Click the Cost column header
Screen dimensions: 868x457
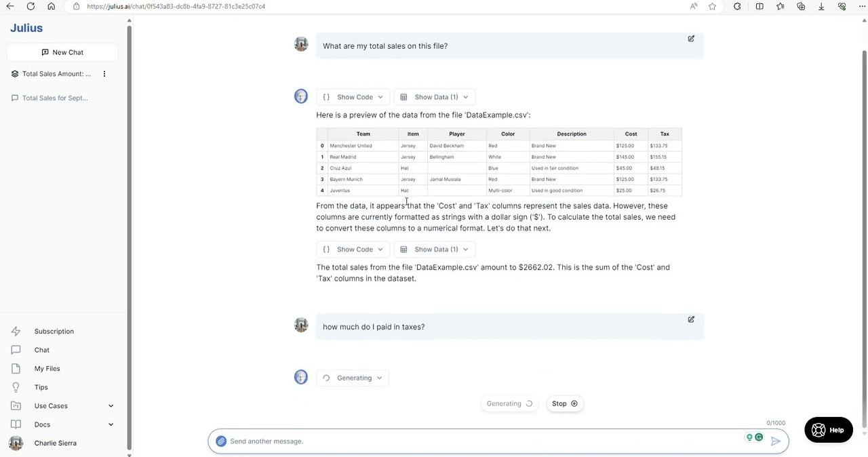631,134
